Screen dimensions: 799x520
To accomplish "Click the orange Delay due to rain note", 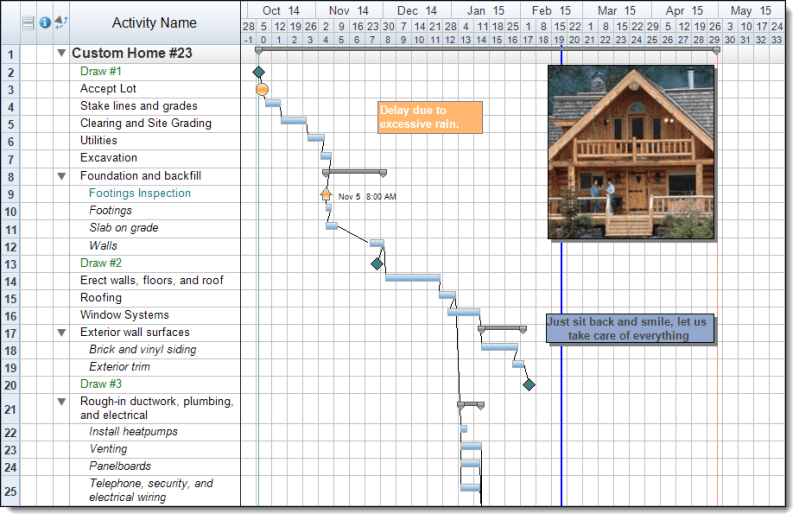I will tap(430, 117).
